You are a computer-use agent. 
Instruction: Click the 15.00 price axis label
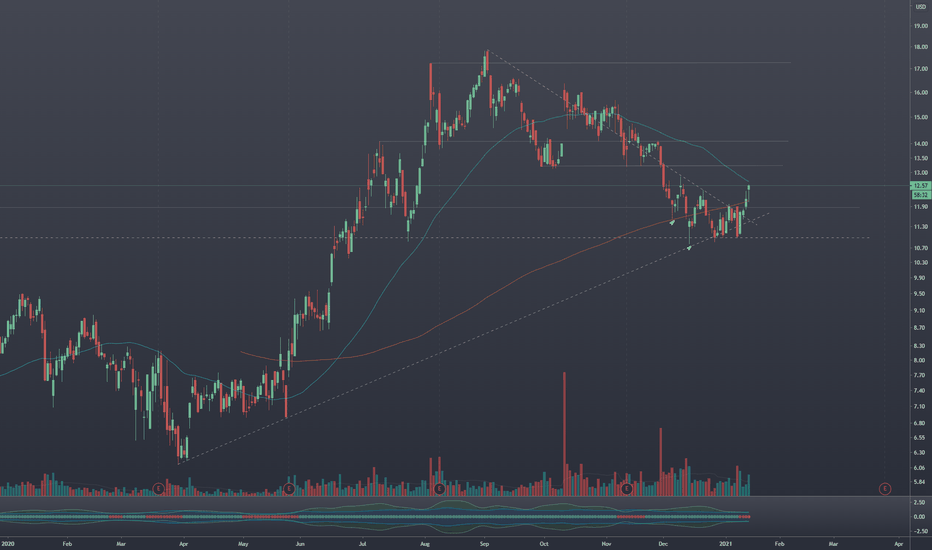[921, 117]
